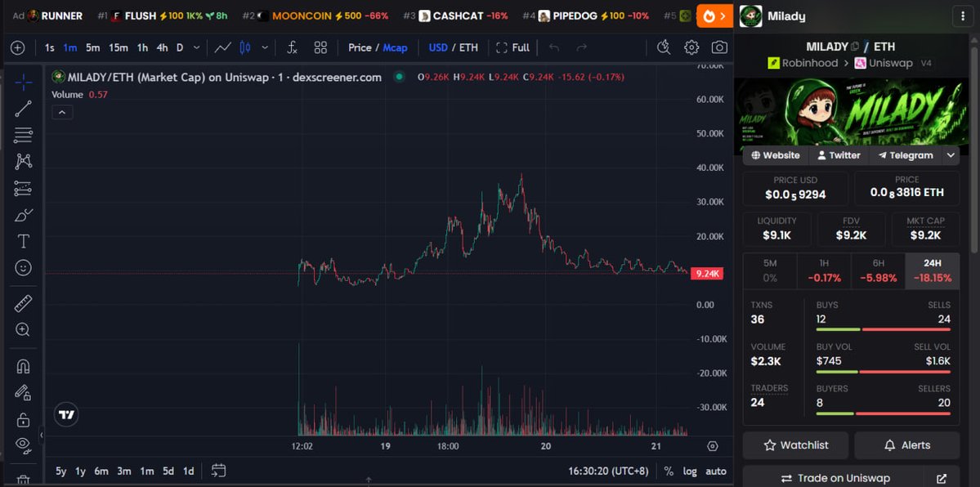Select the brush drawing tool
The height and width of the screenshot is (487, 980).
(x=23, y=215)
